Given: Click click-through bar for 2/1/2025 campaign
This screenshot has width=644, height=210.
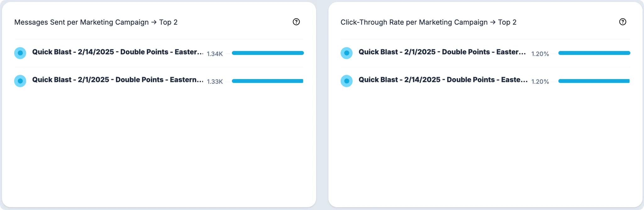Looking at the screenshot, I should [x=594, y=53].
